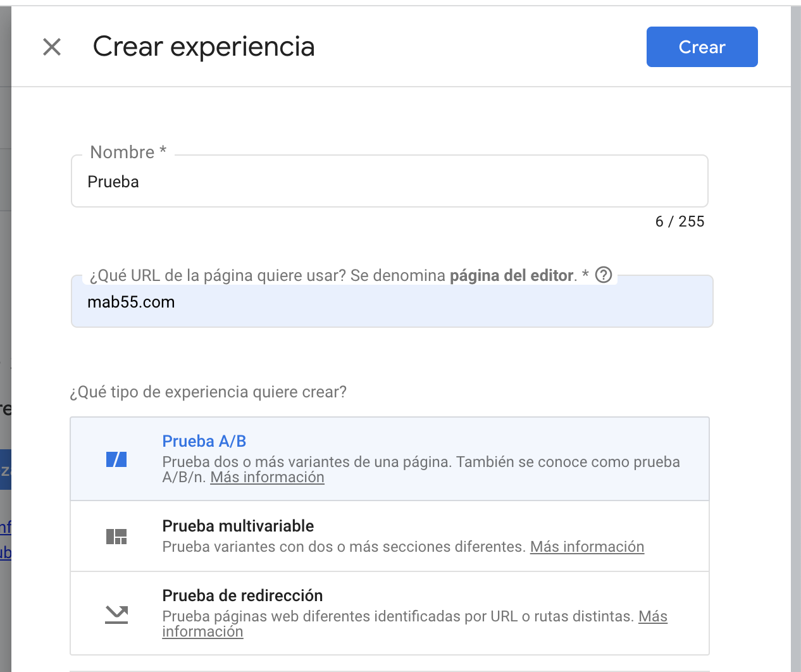Click the 6 / 255 character counter
Screen dimensions: 801x672
tap(680, 221)
